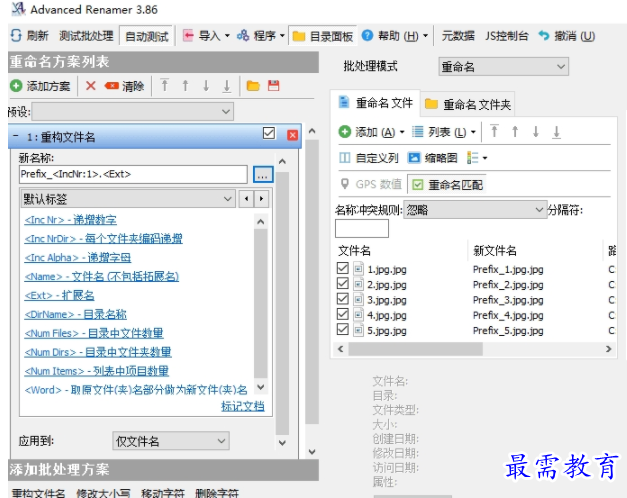The width and height of the screenshot is (627, 498).
Task: Close method 1 with red X button
Action: pos(292,135)
